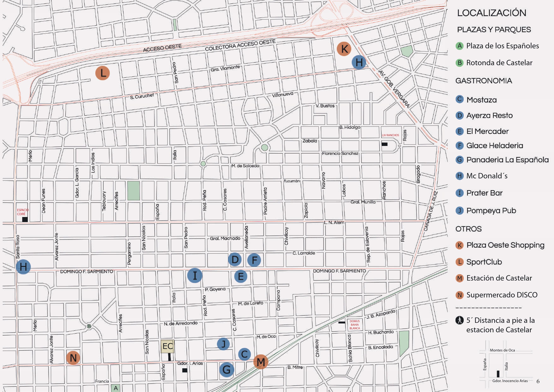Screen dimensions: 554x392
Task: Click the beige EC square on the map
Action: coord(168,346)
